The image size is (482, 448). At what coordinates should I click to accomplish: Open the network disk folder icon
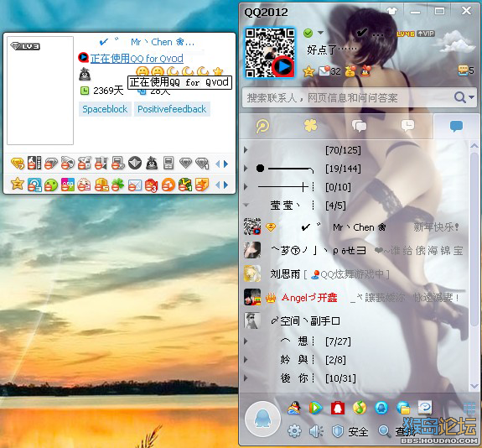tap(403, 408)
